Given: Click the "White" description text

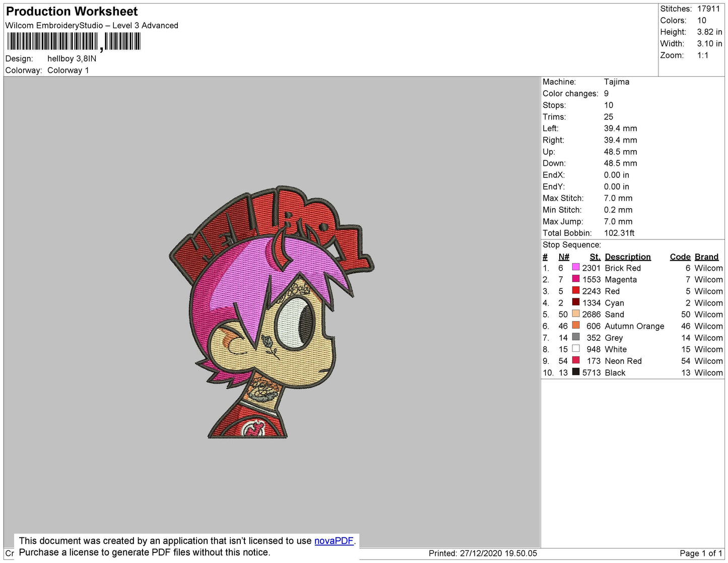Looking at the screenshot, I should (616, 349).
